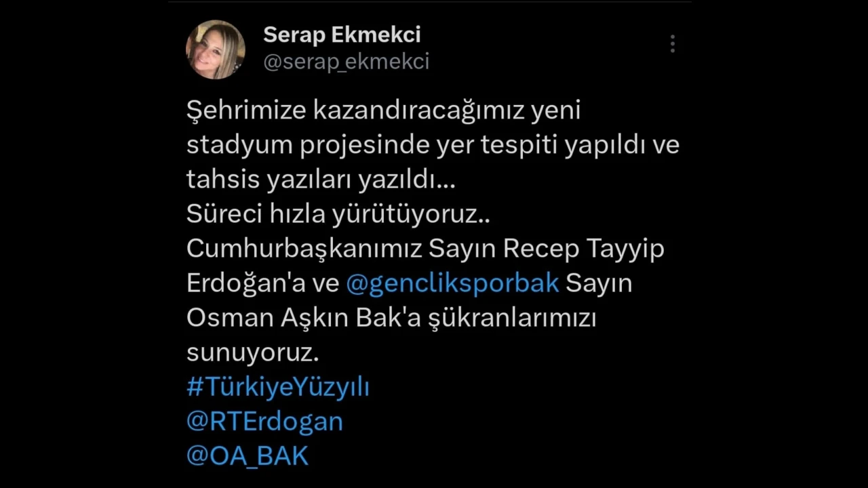Click the word şükranlarımızı
The width and height of the screenshot is (868, 488).
coord(513,319)
